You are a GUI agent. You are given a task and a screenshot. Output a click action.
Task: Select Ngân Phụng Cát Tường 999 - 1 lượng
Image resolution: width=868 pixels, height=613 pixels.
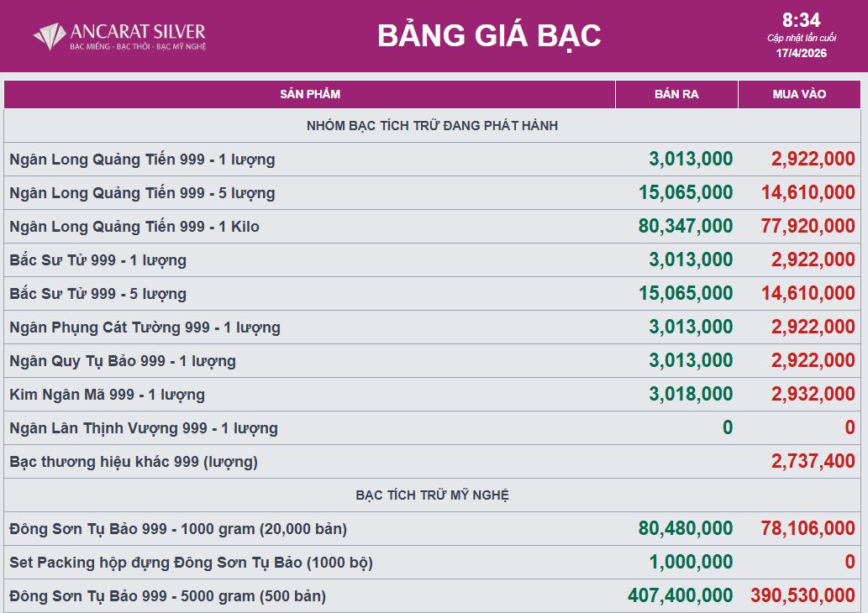tap(145, 327)
